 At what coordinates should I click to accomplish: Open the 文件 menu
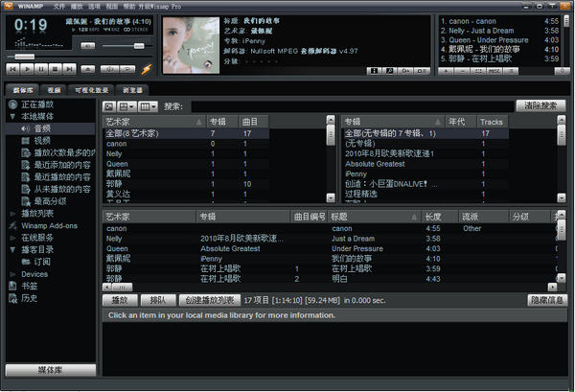point(58,7)
